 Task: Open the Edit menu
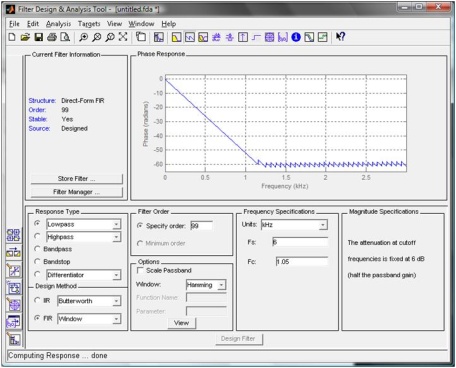click(33, 24)
